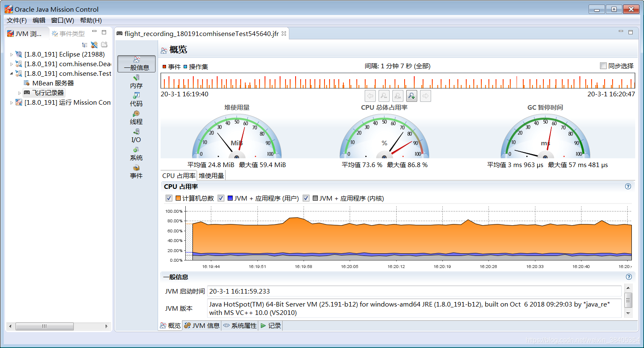The image size is (644, 348).
Task: Open the I/O tab group
Action: [x=136, y=136]
